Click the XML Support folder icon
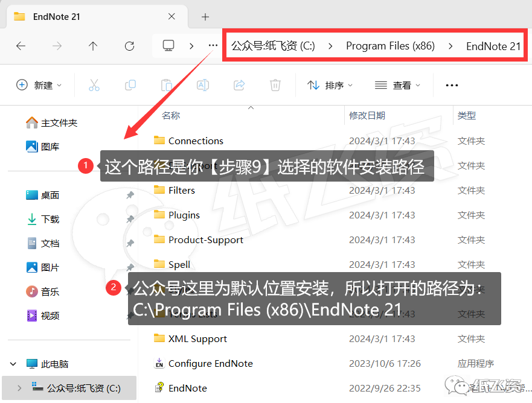 tap(159, 338)
